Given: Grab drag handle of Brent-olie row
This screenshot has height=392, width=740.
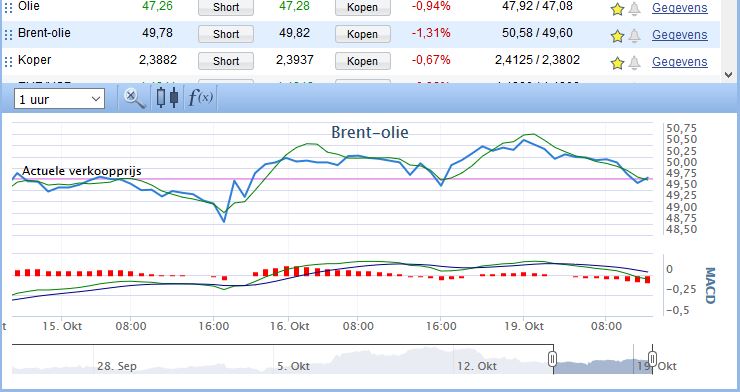Looking at the screenshot, I should point(8,34).
